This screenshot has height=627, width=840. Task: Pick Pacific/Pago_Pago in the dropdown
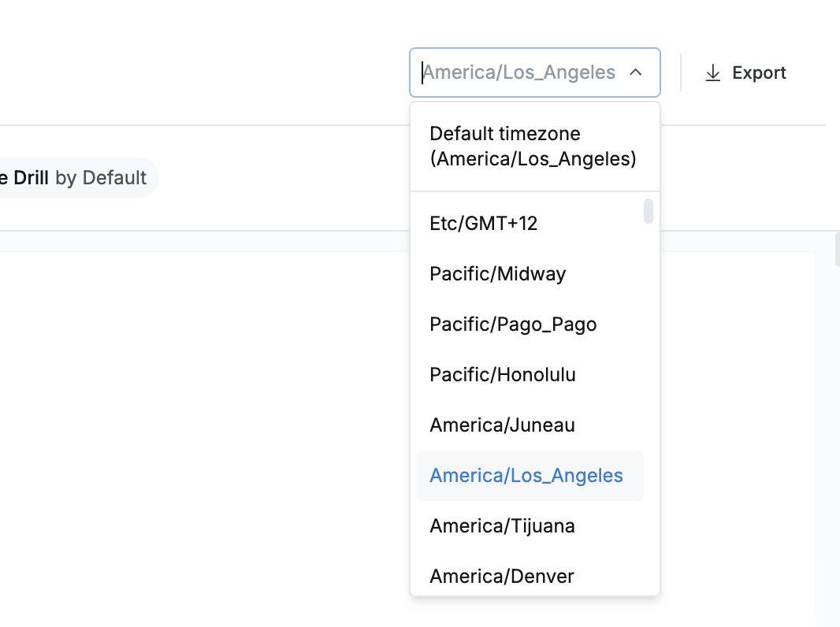tap(513, 325)
